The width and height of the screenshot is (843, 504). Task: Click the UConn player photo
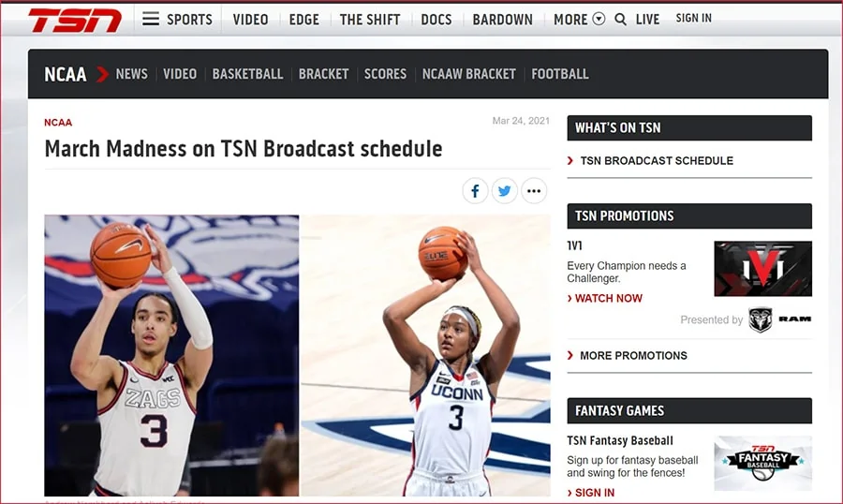[x=425, y=356]
